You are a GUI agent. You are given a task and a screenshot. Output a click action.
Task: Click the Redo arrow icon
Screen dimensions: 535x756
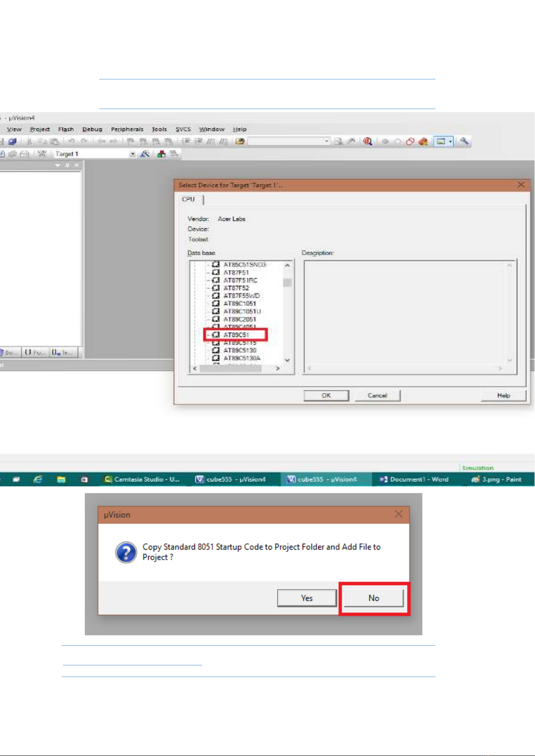coord(84,142)
